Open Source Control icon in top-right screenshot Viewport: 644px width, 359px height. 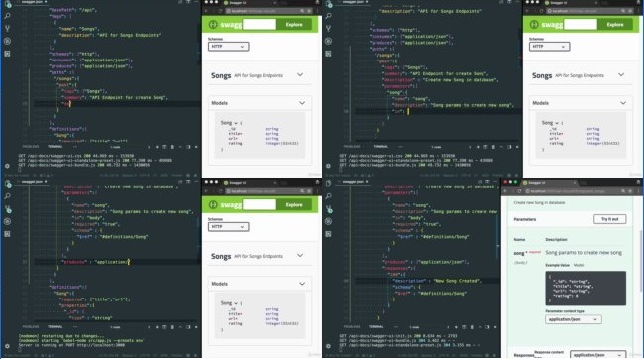point(328,29)
